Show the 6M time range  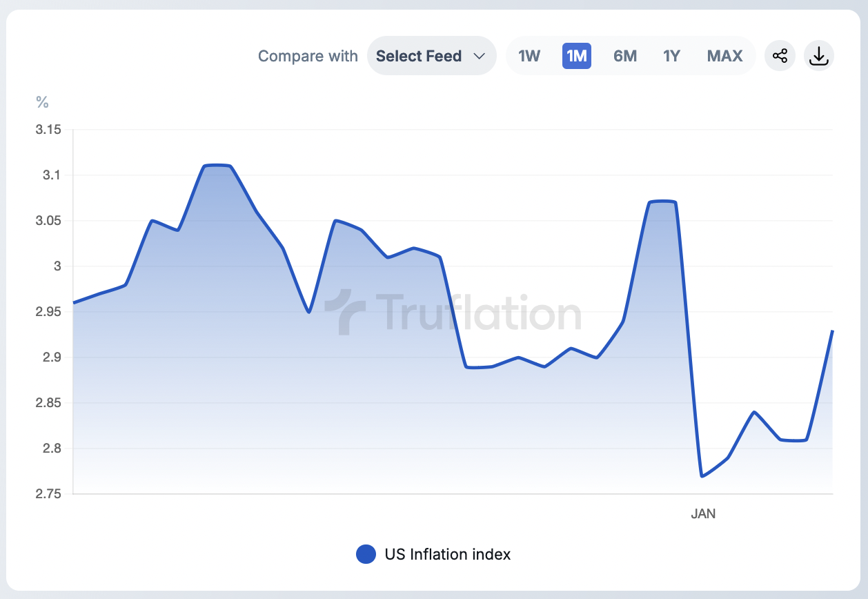pos(625,56)
